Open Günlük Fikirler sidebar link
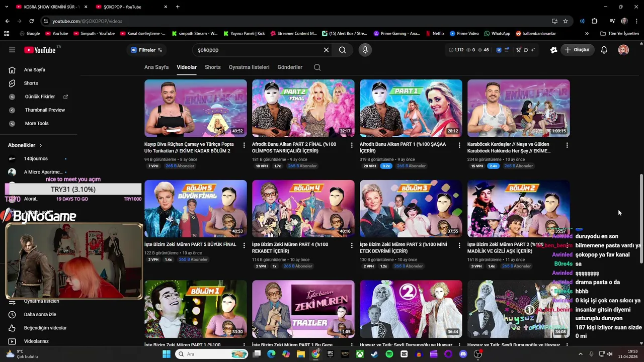 pyautogui.click(x=40, y=97)
